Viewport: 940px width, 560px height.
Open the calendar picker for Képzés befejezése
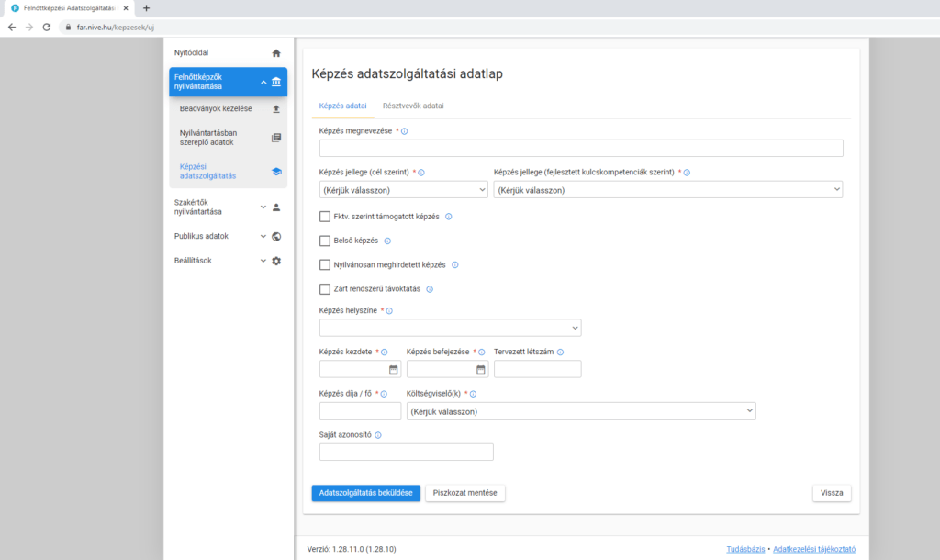click(481, 369)
